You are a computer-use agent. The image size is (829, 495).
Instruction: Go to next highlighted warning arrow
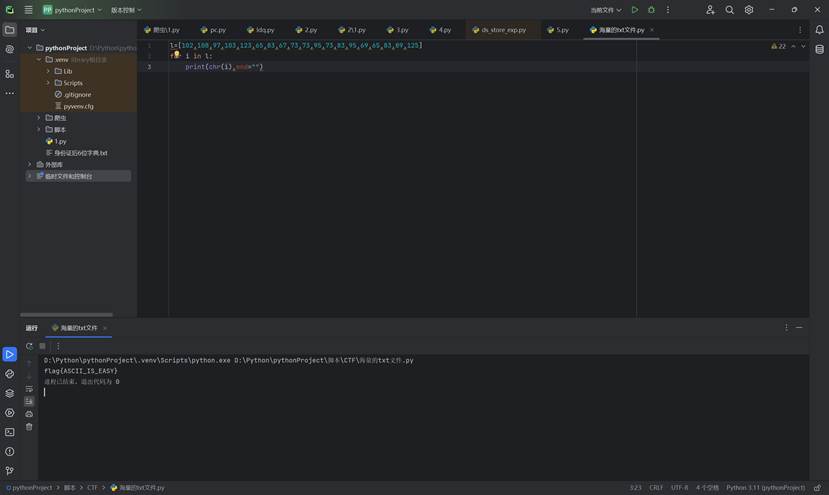(x=803, y=47)
